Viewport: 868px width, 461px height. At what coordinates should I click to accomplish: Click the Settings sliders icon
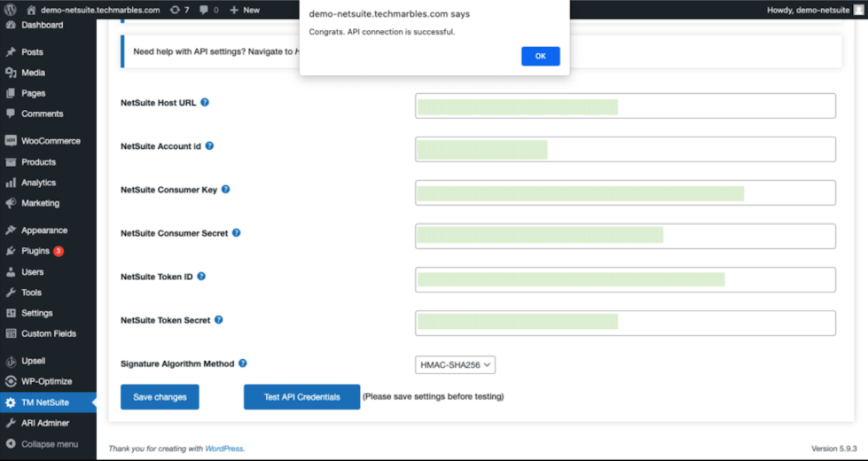click(x=11, y=313)
